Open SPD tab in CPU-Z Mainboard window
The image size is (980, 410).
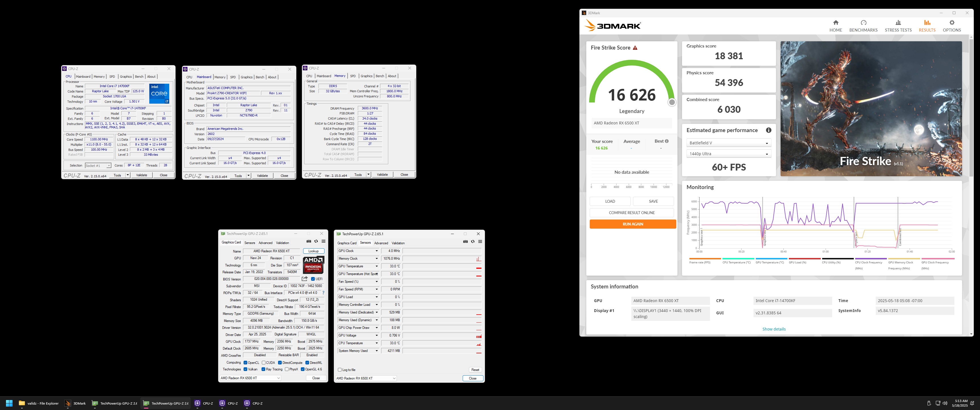pos(233,77)
